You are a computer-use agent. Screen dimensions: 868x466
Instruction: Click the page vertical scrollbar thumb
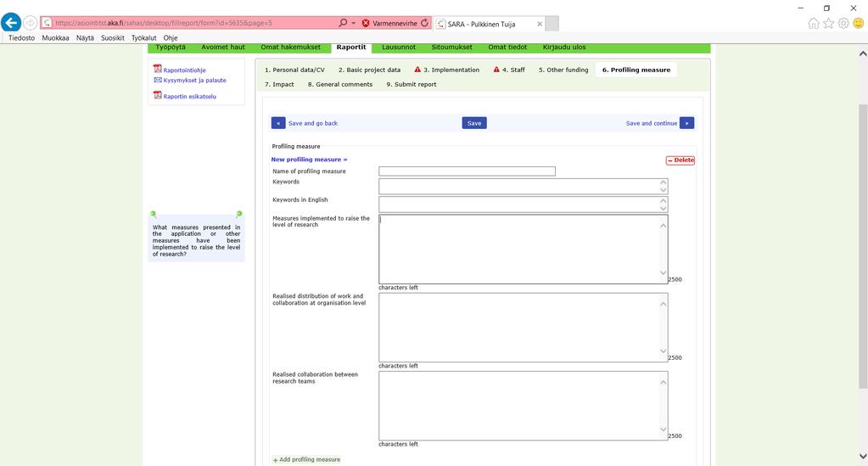[862, 246]
